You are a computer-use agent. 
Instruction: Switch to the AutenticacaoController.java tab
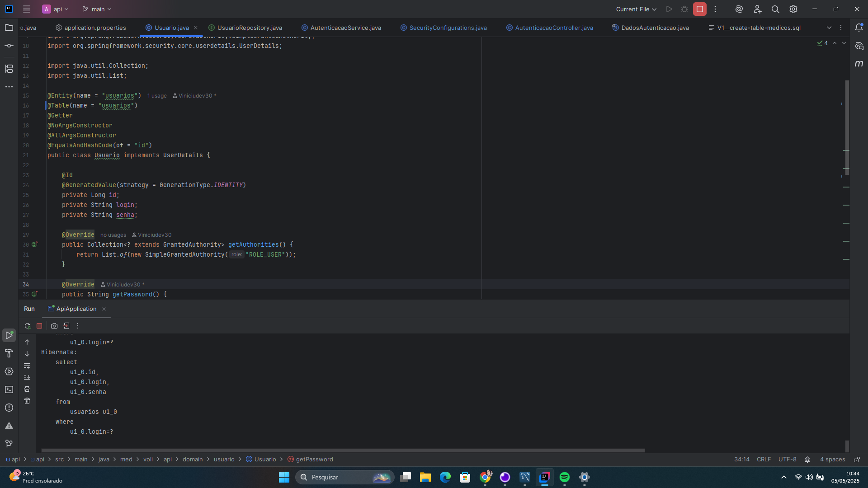[550, 28]
